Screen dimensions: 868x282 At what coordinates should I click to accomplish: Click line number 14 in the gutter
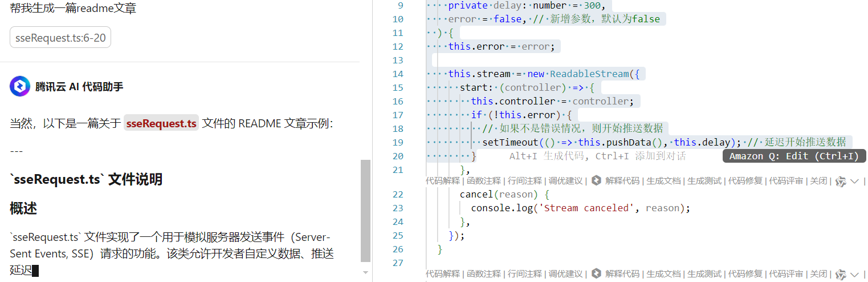point(398,74)
